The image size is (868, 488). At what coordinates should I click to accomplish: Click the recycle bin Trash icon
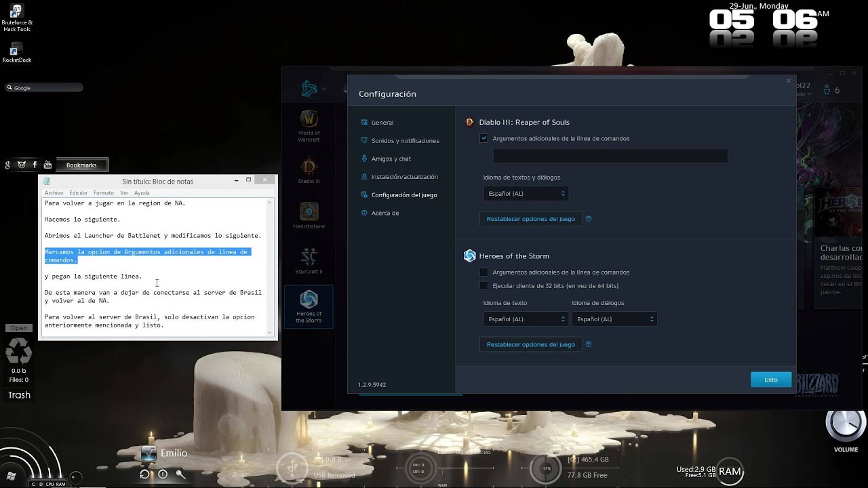(x=18, y=352)
